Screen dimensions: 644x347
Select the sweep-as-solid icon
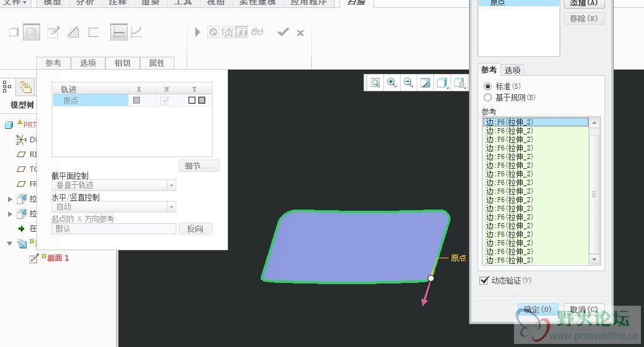14,32
